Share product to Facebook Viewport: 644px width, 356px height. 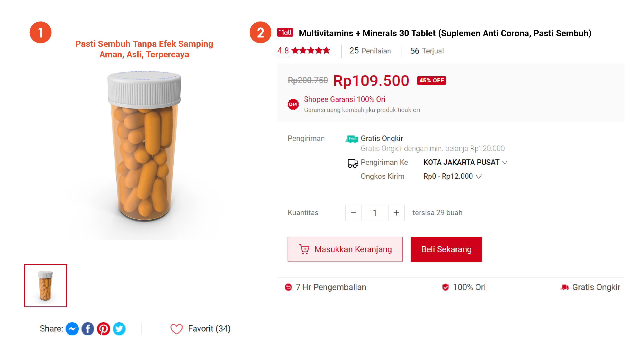88,329
